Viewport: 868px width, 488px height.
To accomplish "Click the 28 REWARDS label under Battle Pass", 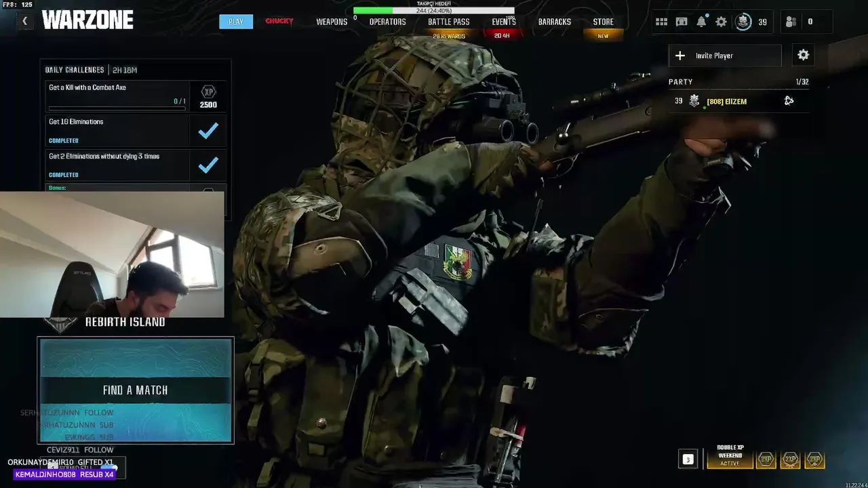I will click(449, 36).
